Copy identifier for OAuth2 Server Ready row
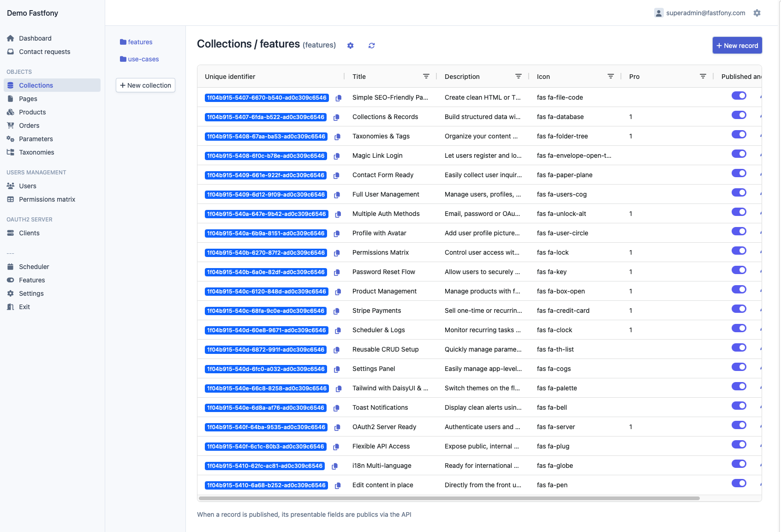The image size is (781, 532). 337,428
